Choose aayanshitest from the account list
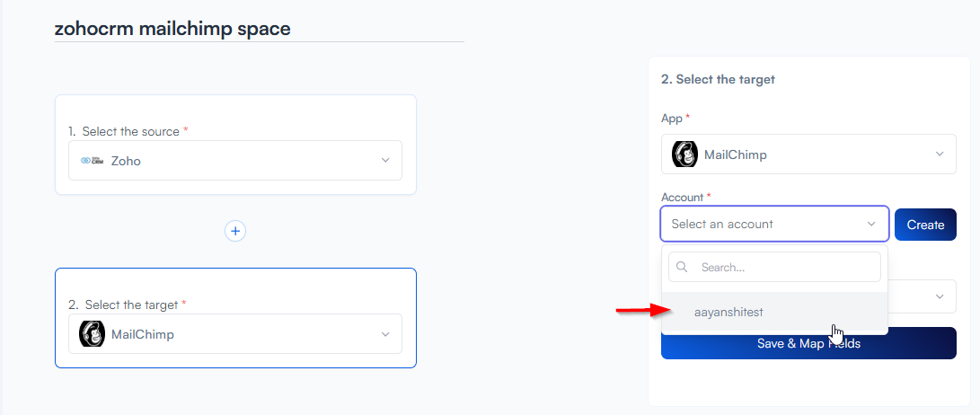This screenshot has width=980, height=415. pos(728,312)
